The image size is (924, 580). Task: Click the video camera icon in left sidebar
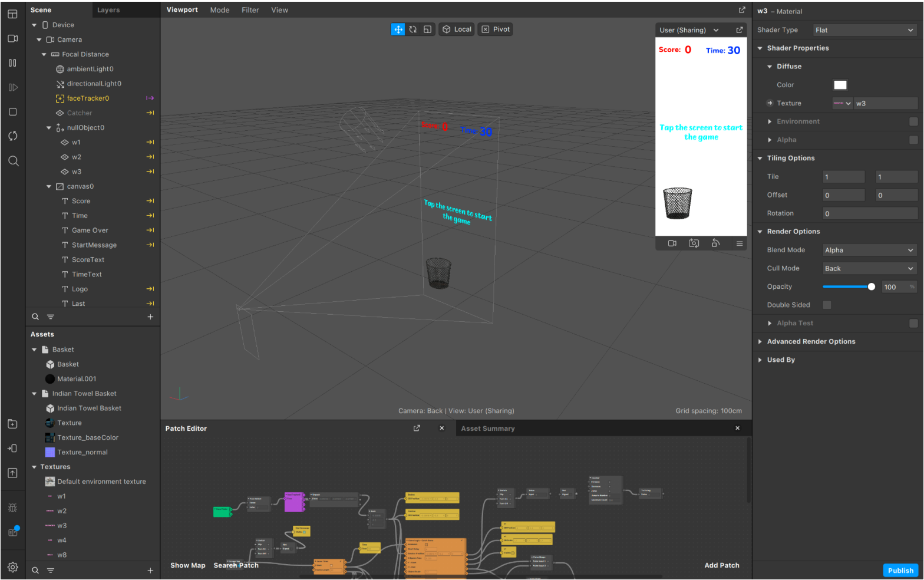12,38
